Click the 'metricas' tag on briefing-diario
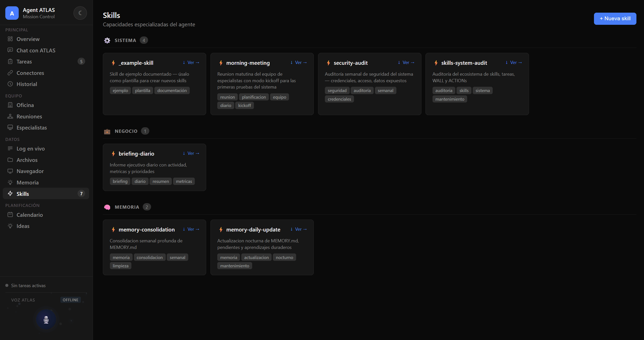644x340 pixels. 184,181
